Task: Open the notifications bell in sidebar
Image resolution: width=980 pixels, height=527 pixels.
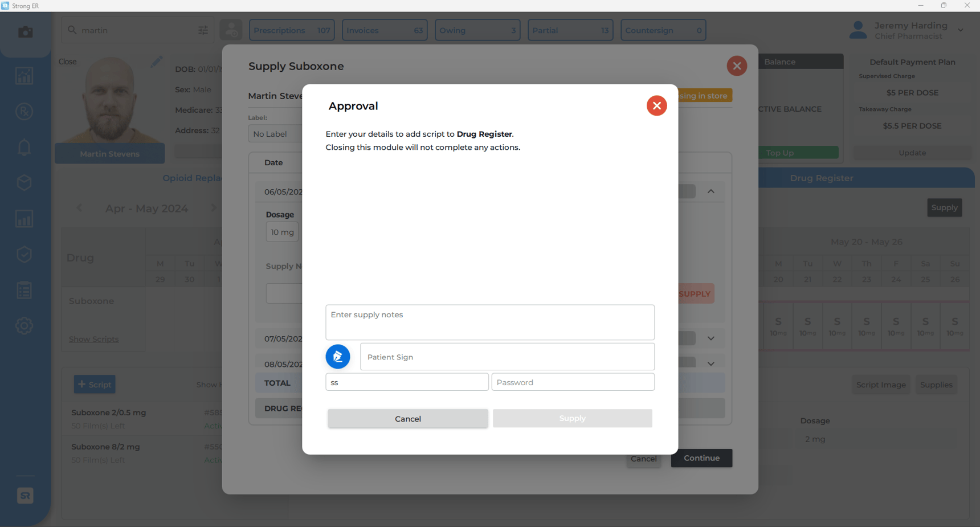Action: tap(24, 148)
